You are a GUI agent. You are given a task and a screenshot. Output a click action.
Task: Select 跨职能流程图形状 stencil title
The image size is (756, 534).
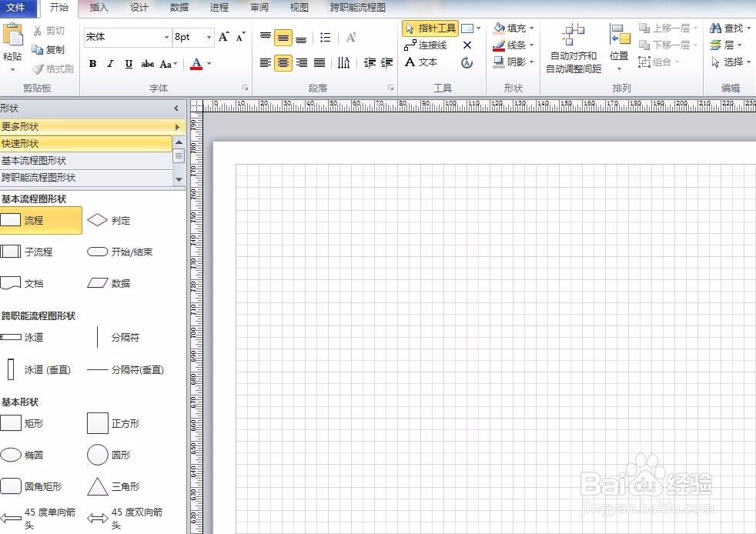pos(85,177)
